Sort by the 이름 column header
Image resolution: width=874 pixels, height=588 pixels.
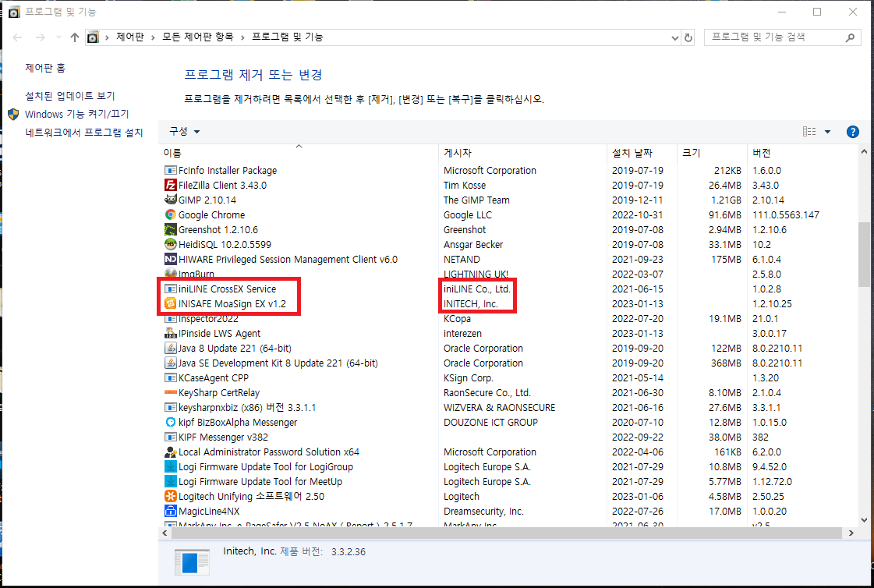(x=300, y=153)
